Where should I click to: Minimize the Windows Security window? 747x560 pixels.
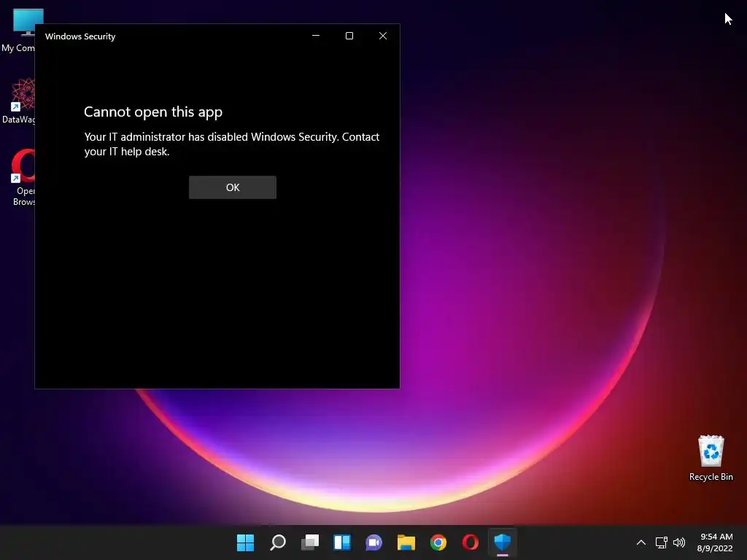pyautogui.click(x=316, y=36)
